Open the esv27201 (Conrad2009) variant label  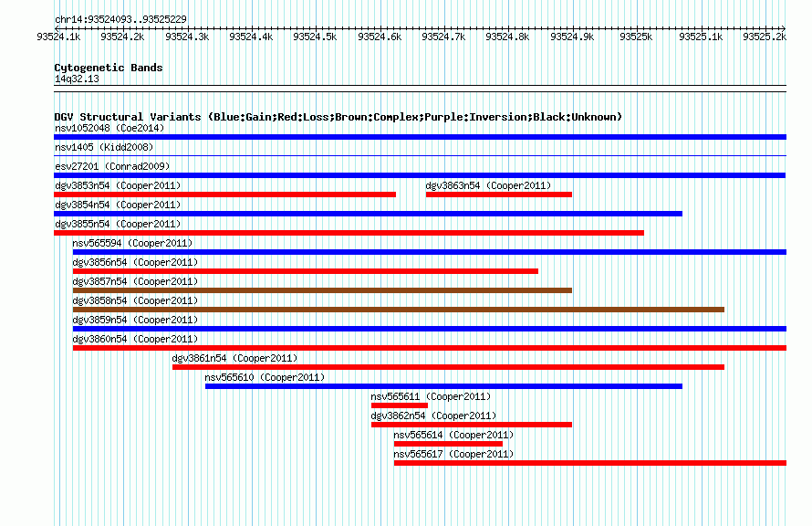pyautogui.click(x=112, y=166)
